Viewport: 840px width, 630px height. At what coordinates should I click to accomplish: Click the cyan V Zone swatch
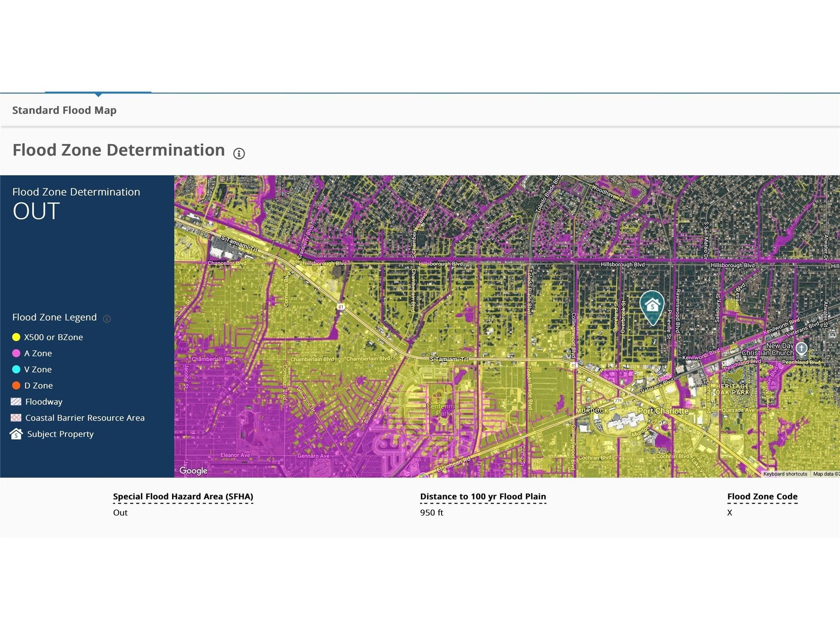(16, 370)
